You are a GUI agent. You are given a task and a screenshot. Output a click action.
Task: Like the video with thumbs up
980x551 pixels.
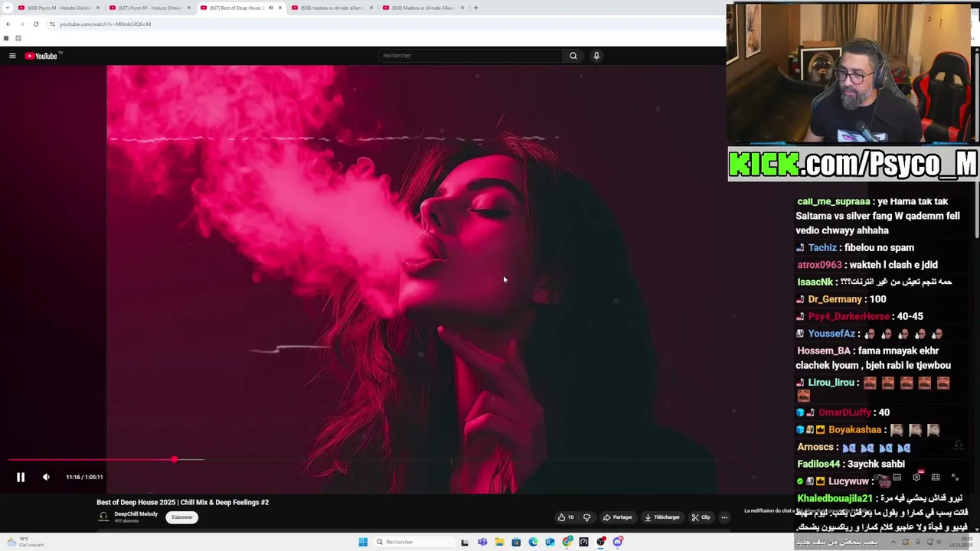point(566,517)
